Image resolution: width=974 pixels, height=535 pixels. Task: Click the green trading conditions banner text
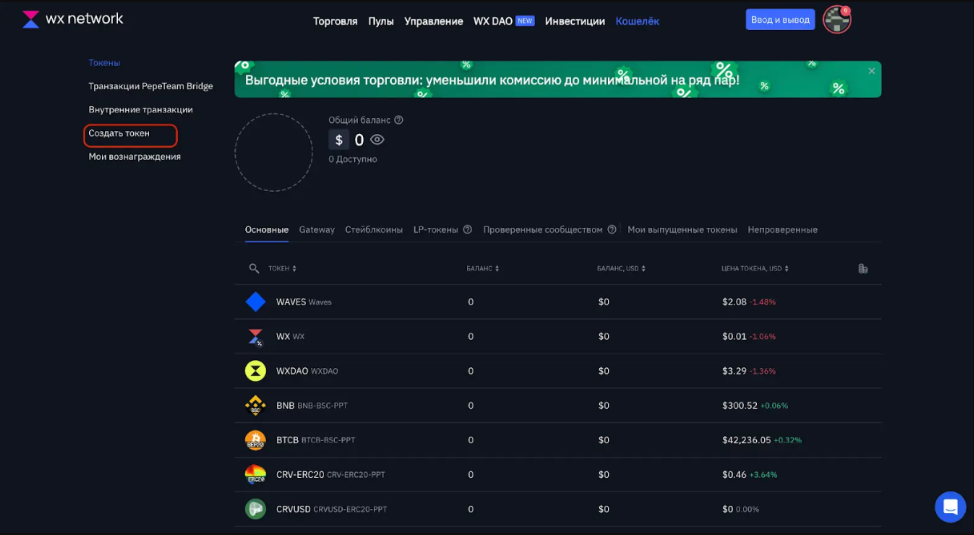[492, 80]
